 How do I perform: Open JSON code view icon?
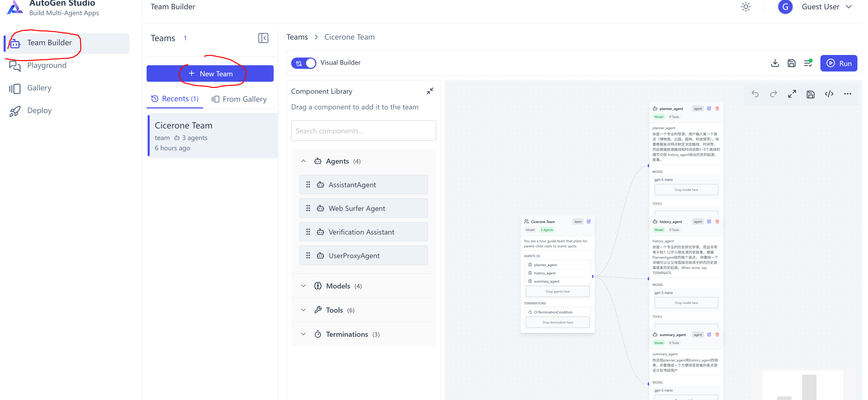[829, 94]
